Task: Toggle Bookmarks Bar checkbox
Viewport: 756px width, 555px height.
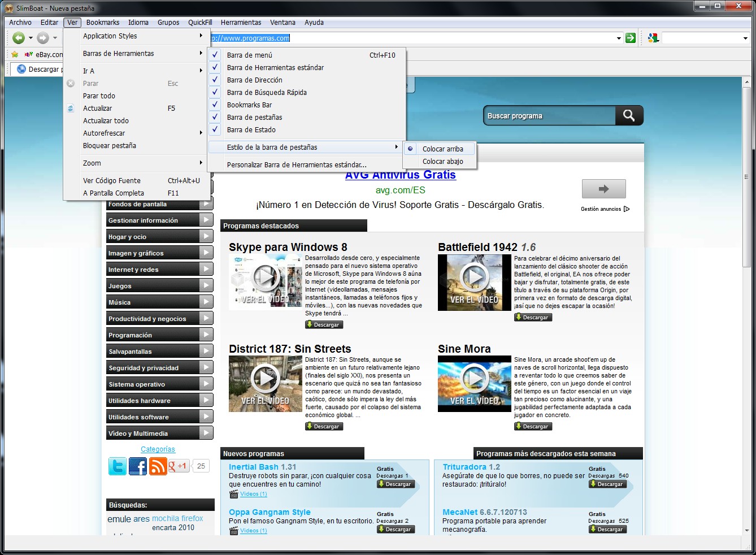Action: 215,105
